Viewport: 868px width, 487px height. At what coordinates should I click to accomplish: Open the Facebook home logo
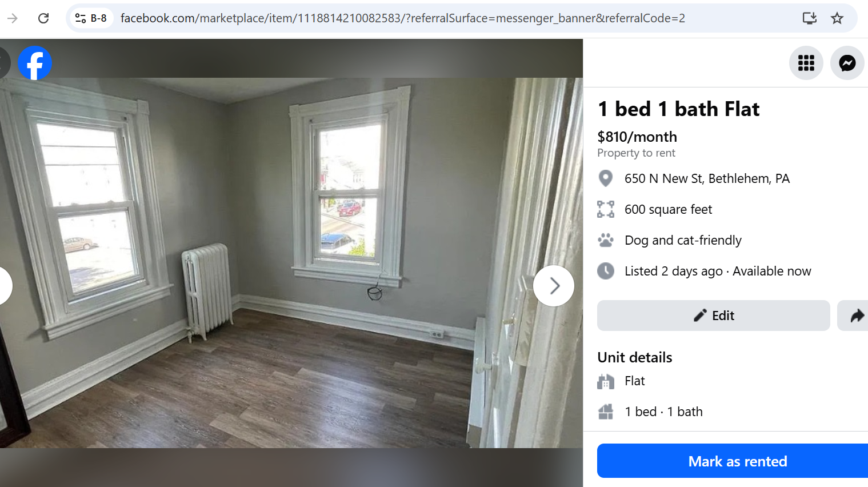click(35, 63)
